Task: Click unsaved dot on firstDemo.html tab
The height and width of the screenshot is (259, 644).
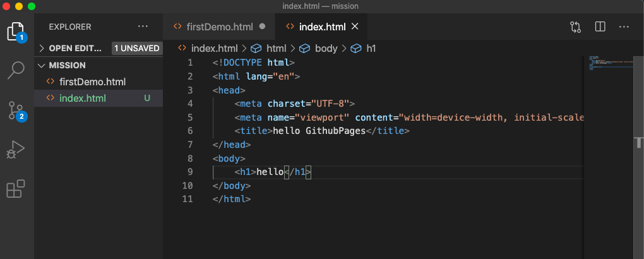Action: click(262, 27)
